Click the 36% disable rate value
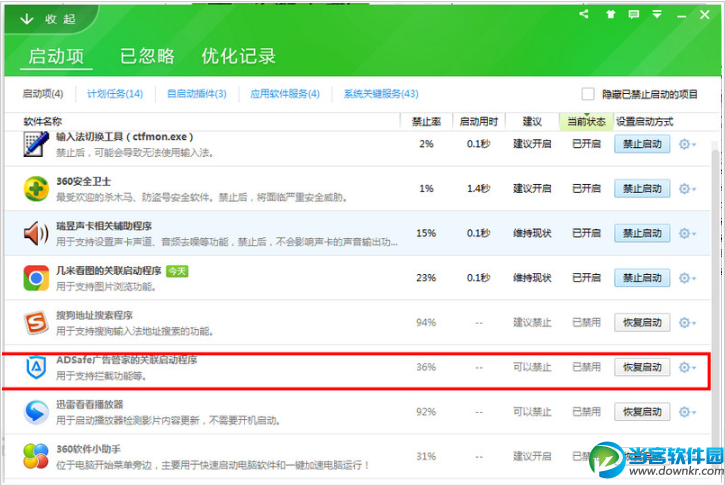The width and height of the screenshot is (725, 485). pyautogui.click(x=426, y=367)
